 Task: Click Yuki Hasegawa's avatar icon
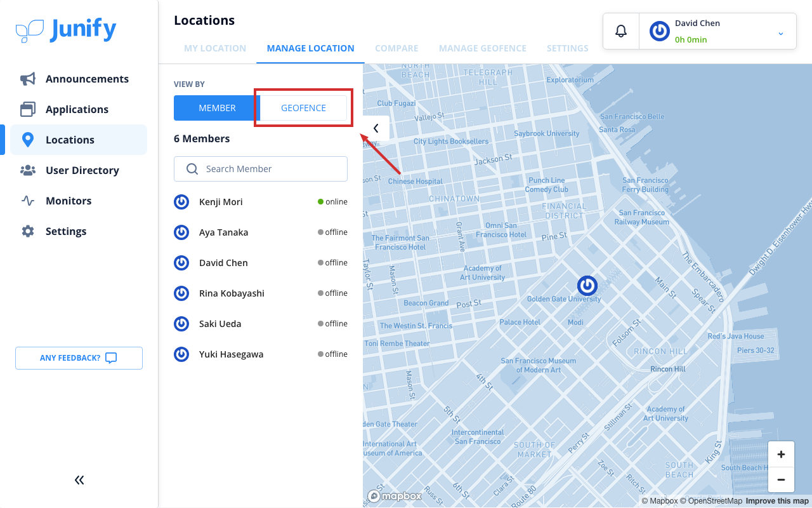[181, 354]
